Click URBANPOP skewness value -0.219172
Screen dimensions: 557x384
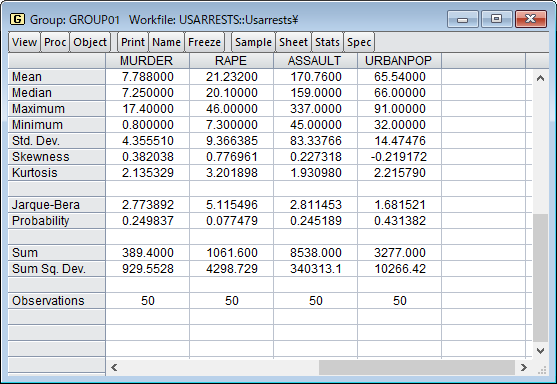(x=399, y=157)
